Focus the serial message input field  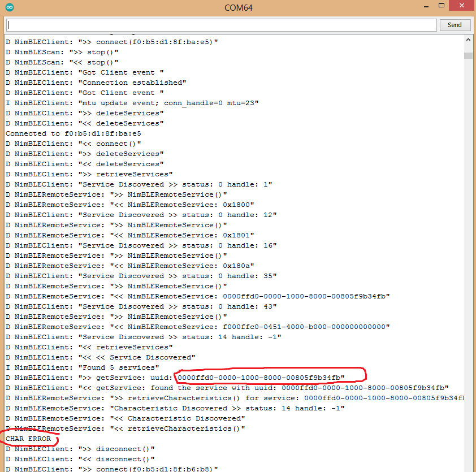221,25
